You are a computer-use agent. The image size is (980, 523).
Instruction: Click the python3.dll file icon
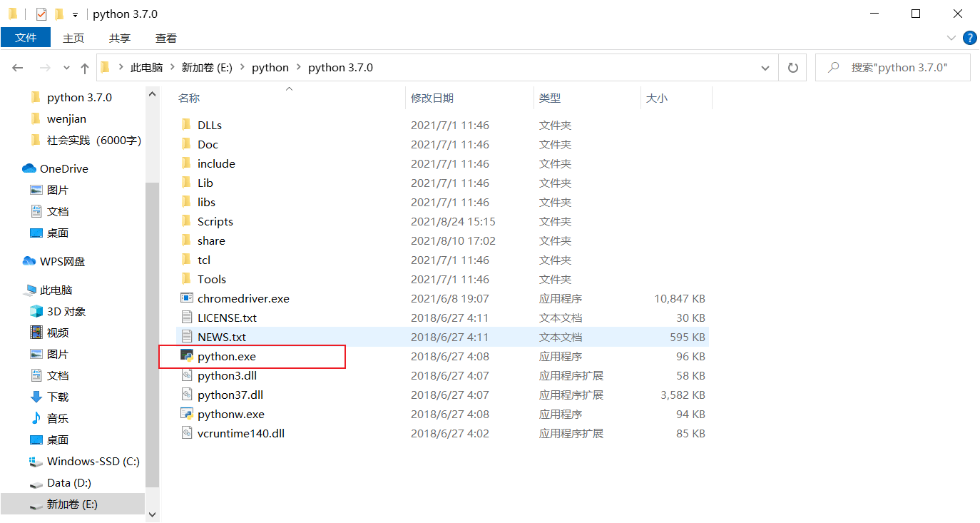click(x=187, y=375)
